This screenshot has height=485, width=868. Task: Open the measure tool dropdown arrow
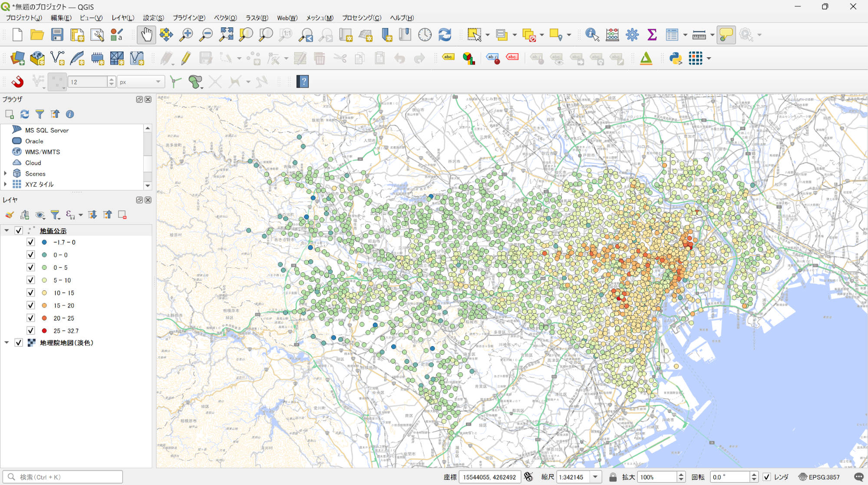click(712, 35)
